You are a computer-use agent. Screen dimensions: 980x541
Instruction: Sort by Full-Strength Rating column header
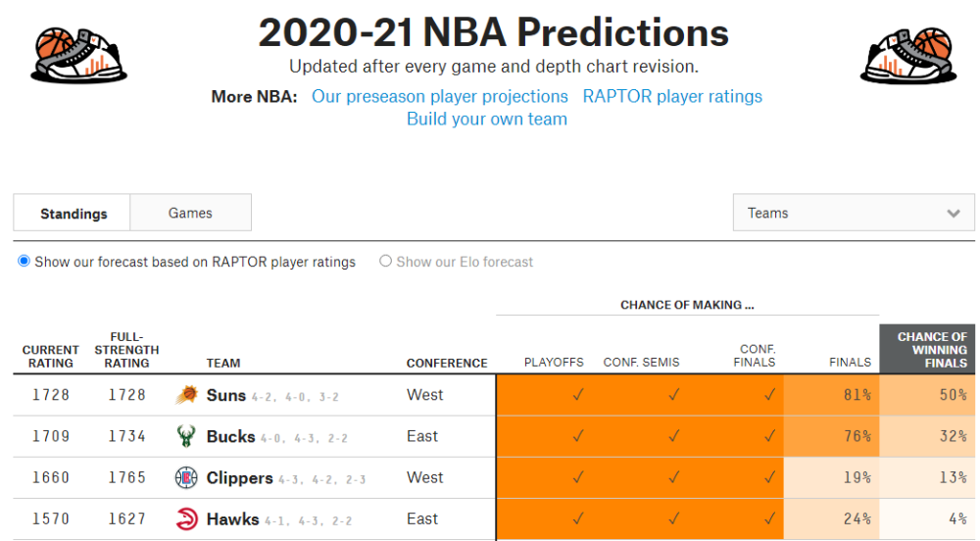tap(126, 350)
